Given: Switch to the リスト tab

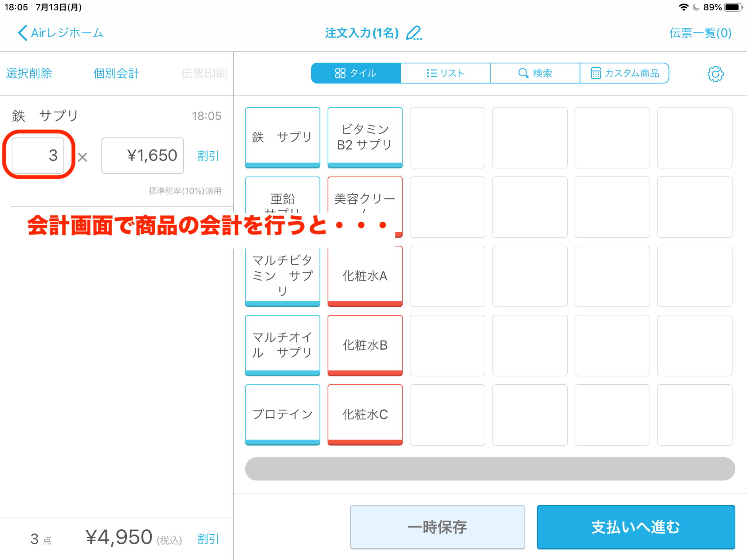Looking at the screenshot, I should [x=445, y=73].
